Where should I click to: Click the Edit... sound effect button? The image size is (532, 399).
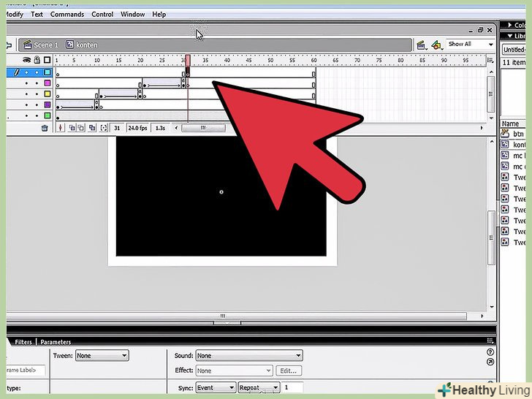(x=289, y=370)
